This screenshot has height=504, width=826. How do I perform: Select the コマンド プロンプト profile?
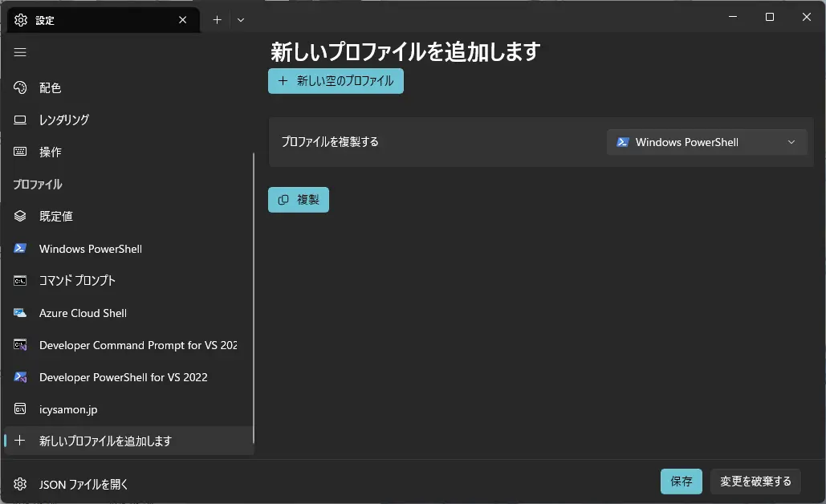pyautogui.click(x=128, y=281)
